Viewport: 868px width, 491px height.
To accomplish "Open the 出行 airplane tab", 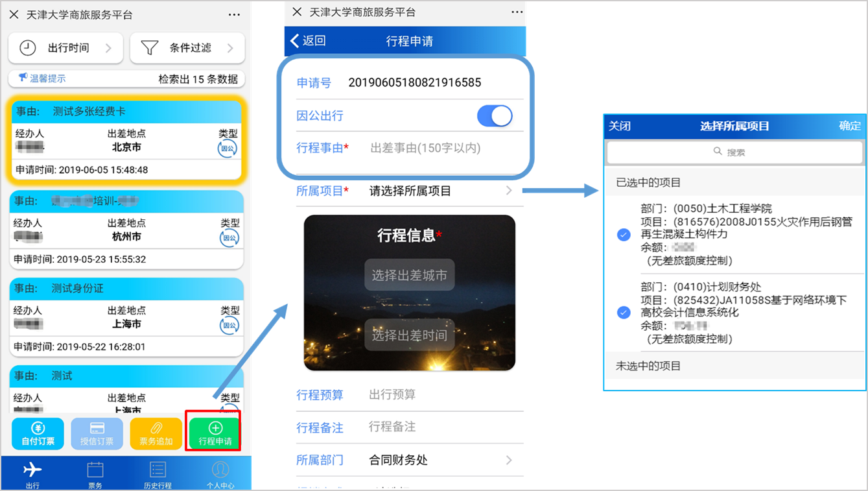I will (32, 473).
